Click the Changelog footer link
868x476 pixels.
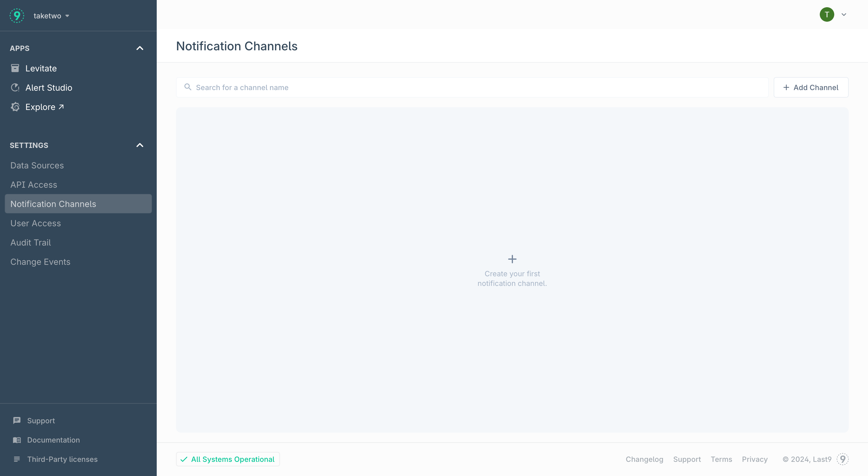(645, 459)
